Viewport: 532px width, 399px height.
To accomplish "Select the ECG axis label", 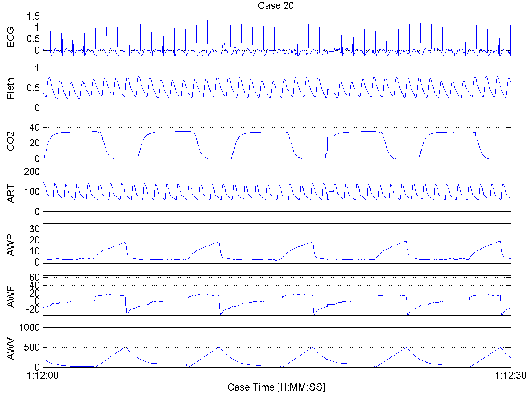I will 10,36.
